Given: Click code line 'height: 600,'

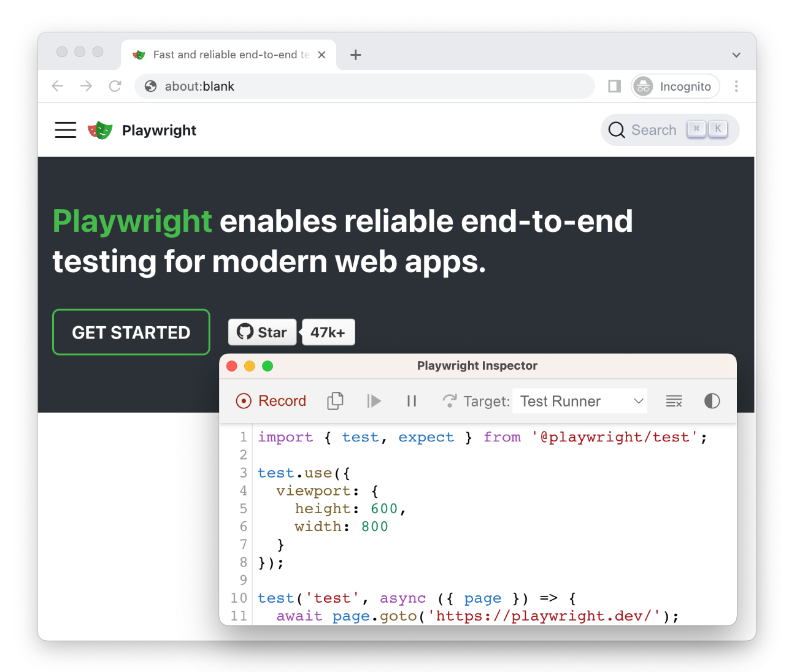Looking at the screenshot, I should 350,509.
